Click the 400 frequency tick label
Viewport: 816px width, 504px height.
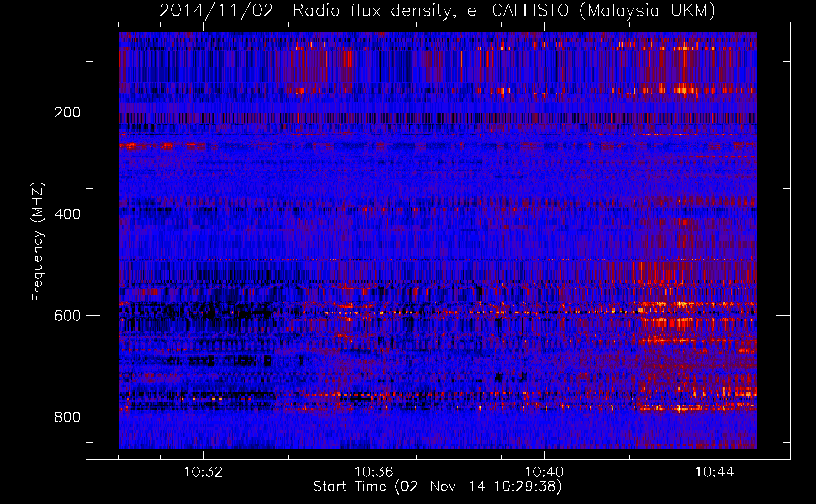coord(67,214)
